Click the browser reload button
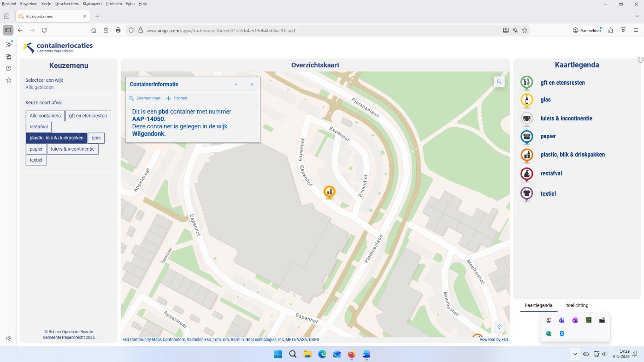The image size is (644, 362). 44,30
